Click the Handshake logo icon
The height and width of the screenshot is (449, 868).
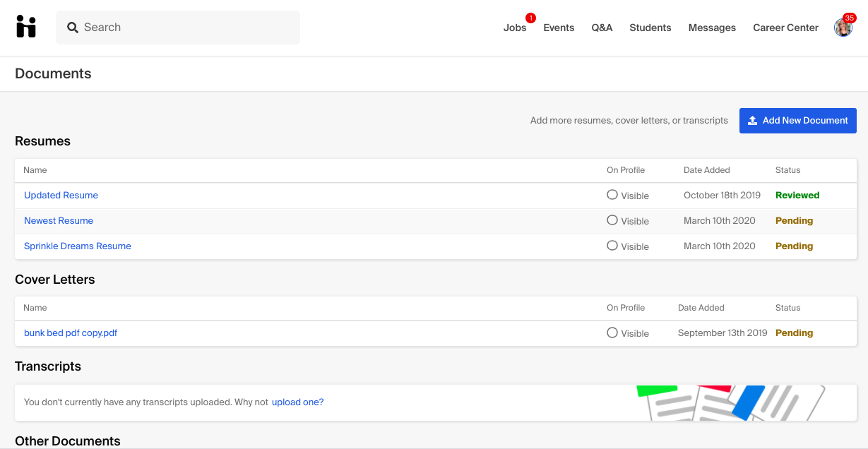[26, 27]
